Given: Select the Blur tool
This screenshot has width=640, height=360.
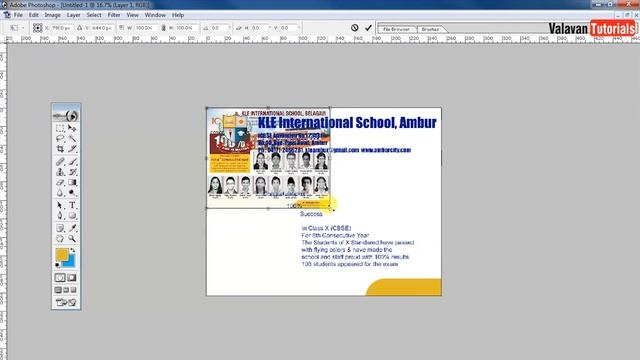Looking at the screenshot, I should (x=60, y=193).
